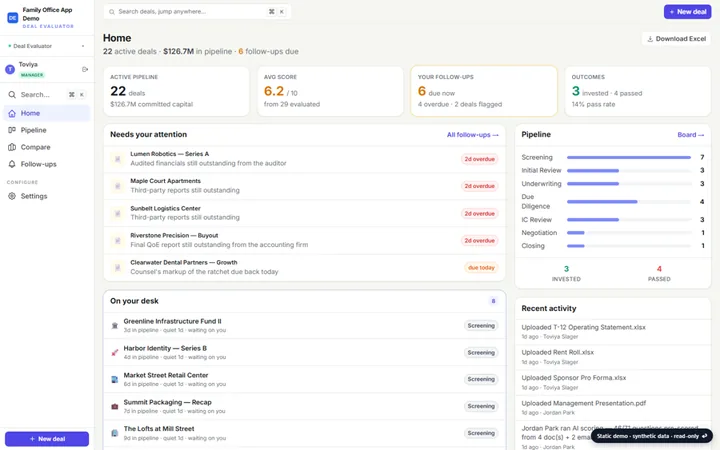The width and height of the screenshot is (720, 450).
Task: Focus the Search deals input at top
Action: [x=197, y=11]
